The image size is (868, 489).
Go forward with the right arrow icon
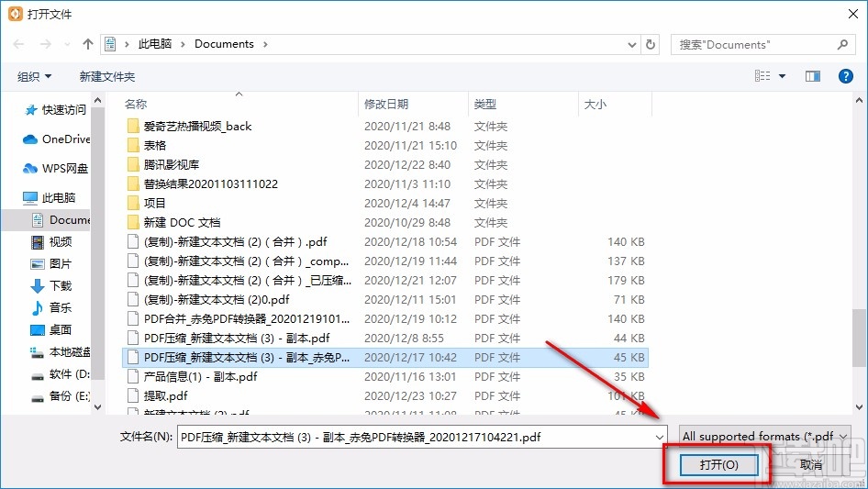[45, 44]
